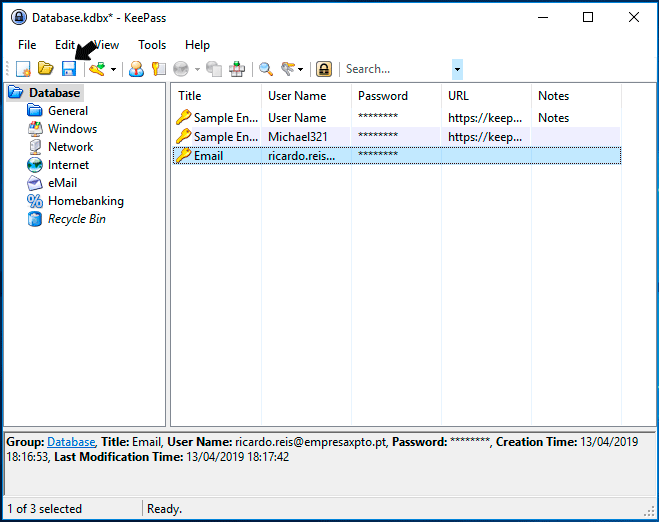The image size is (659, 522).
Task: Select the first Sample Entry row with Notes
Action: [x=397, y=118]
